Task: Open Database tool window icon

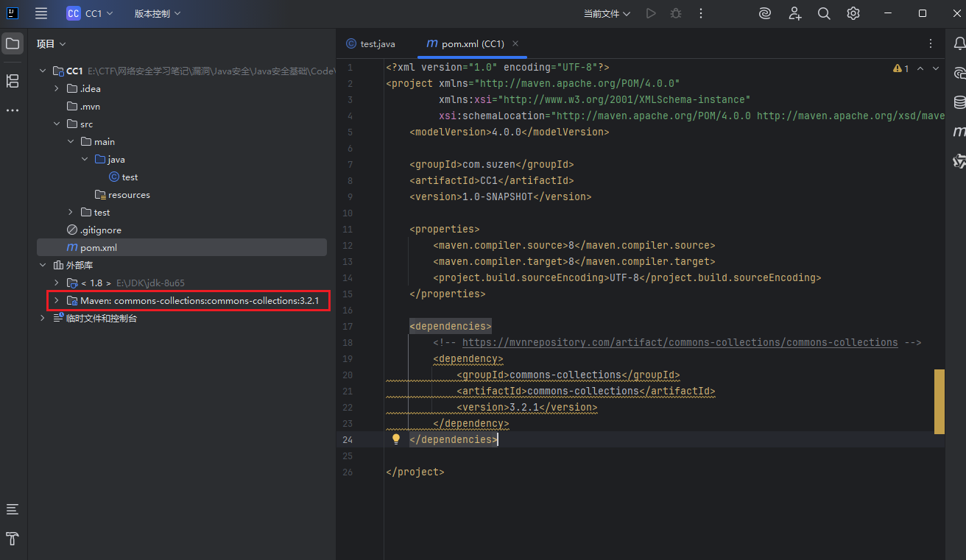Action: pos(959,102)
